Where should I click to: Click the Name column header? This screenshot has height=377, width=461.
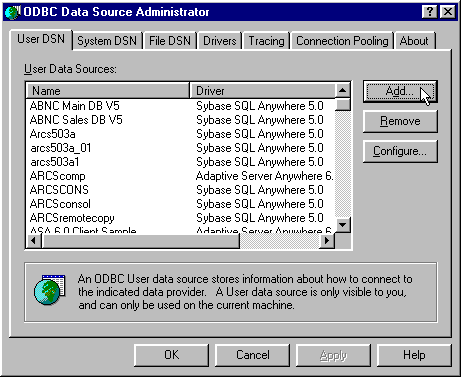[107, 91]
